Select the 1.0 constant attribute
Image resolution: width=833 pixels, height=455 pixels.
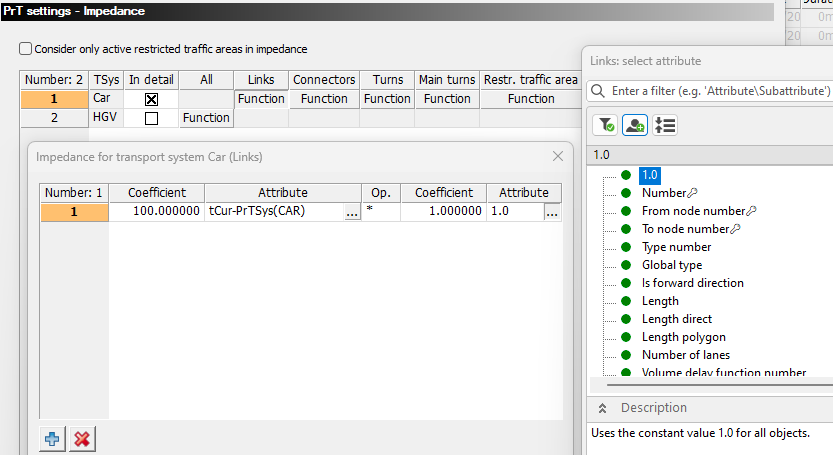pos(650,175)
